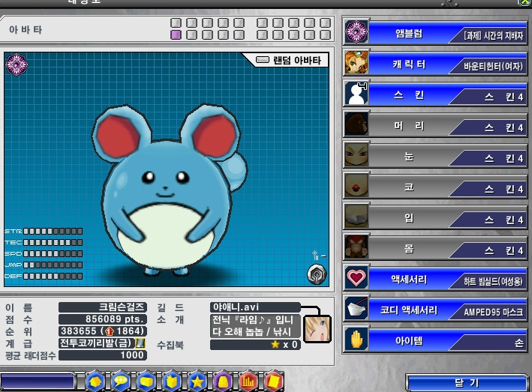This screenshot has width=532, height=392.
Task: Click the yellow star icon in the bottom bar
Action: (197, 382)
